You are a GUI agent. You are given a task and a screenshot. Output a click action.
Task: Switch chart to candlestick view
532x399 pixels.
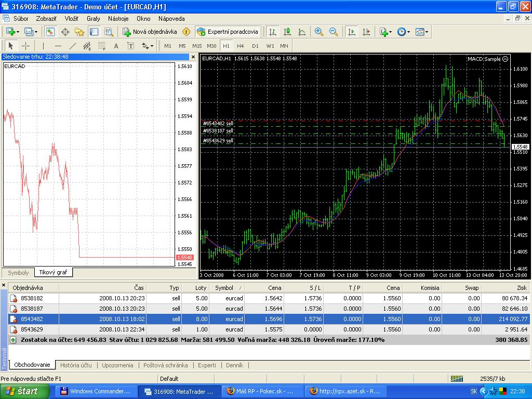pos(287,32)
